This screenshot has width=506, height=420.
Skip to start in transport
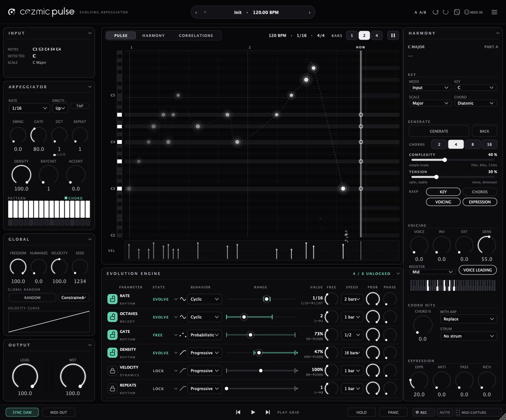pyautogui.click(x=238, y=412)
